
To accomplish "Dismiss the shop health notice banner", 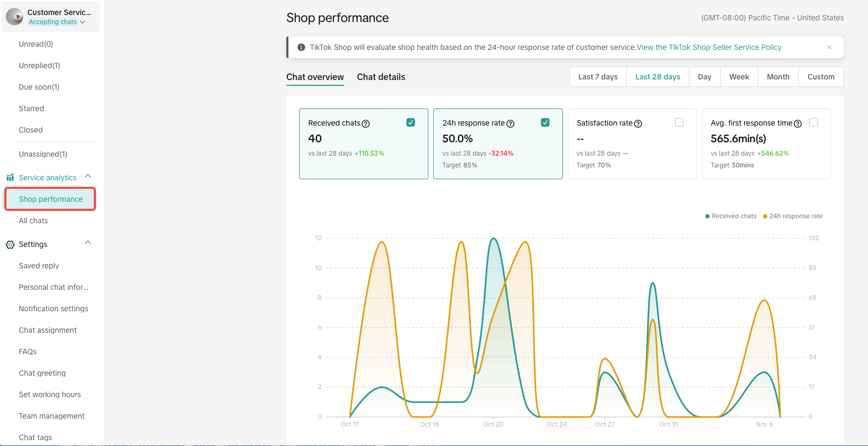I will click(829, 47).
